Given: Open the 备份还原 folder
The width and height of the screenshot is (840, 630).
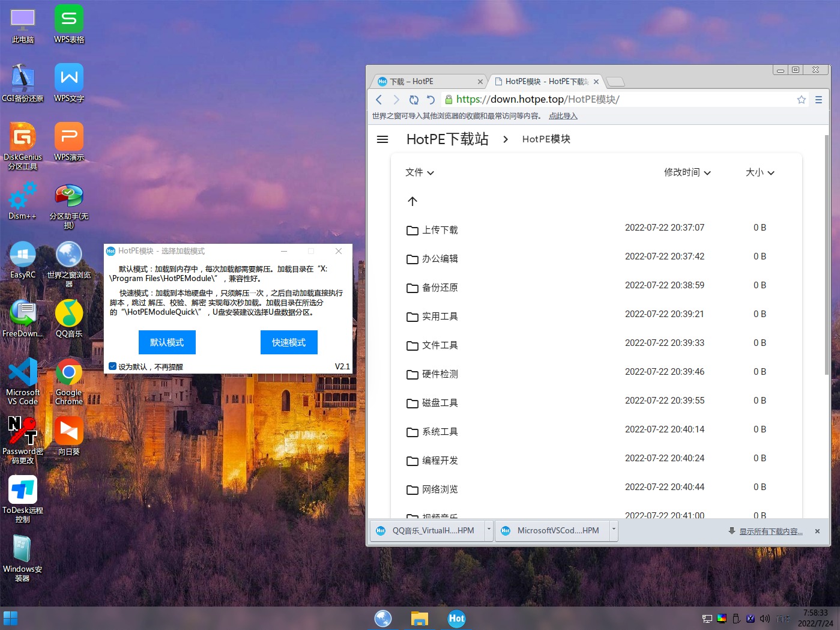Looking at the screenshot, I should [440, 288].
